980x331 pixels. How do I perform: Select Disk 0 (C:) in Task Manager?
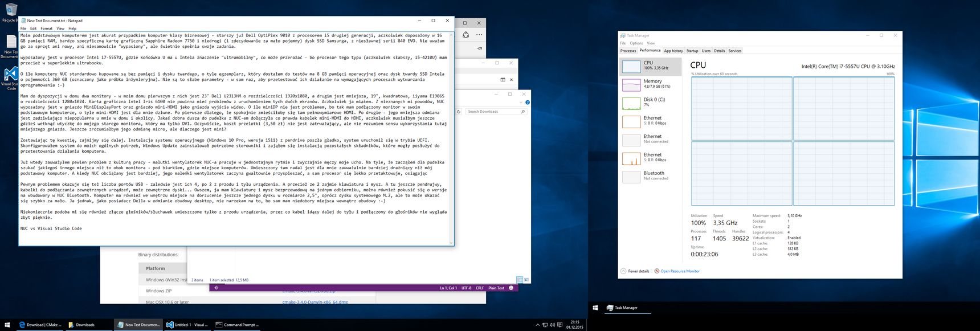tap(651, 103)
